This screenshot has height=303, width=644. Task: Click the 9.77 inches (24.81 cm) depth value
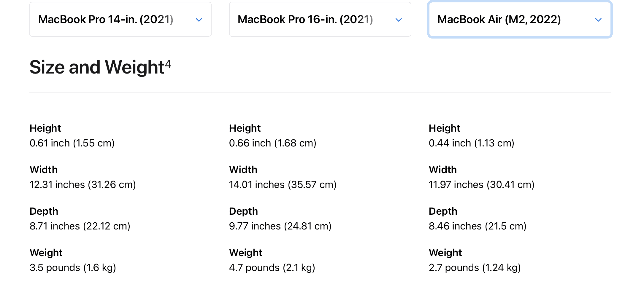click(280, 226)
